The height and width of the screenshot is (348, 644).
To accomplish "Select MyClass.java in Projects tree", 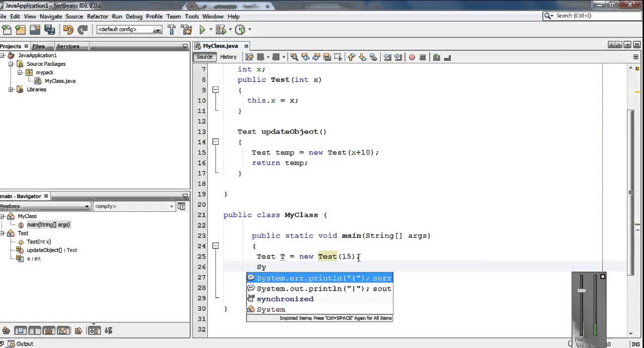I will click(55, 81).
